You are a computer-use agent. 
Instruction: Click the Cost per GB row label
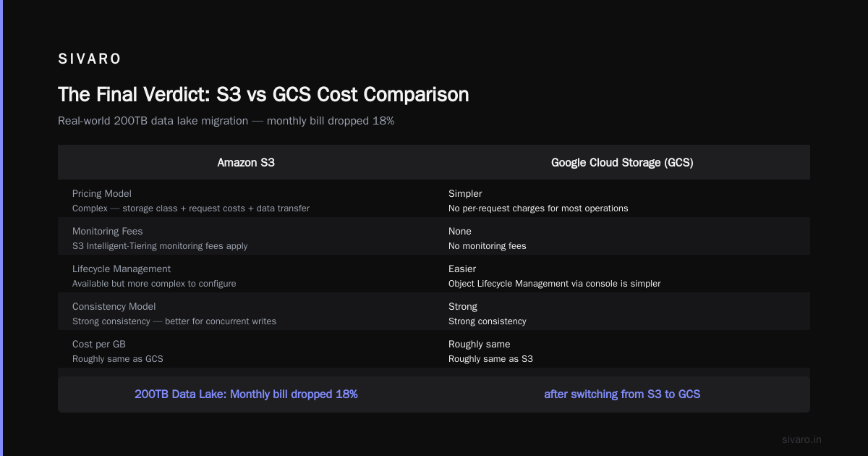pyautogui.click(x=99, y=344)
